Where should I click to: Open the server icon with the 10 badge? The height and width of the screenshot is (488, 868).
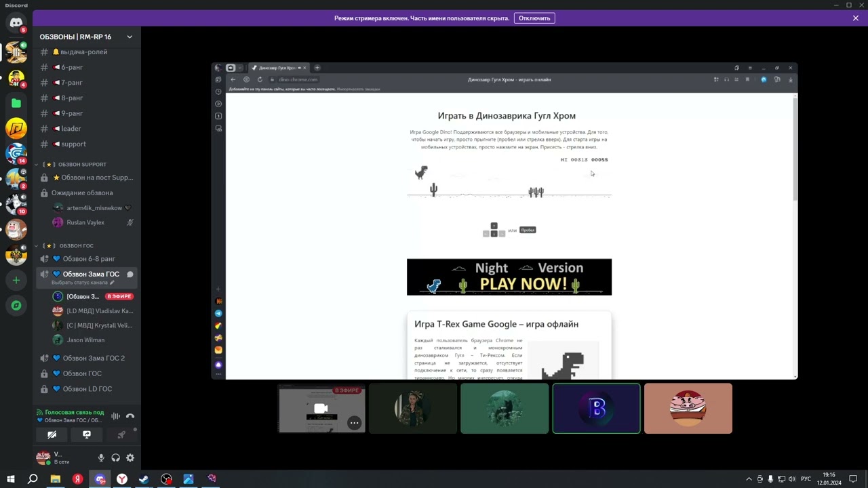[16, 204]
